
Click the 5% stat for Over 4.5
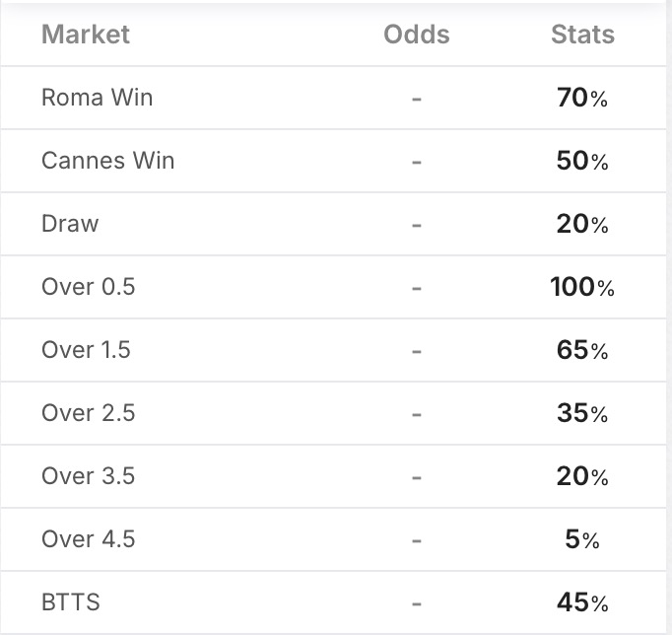pos(582,539)
